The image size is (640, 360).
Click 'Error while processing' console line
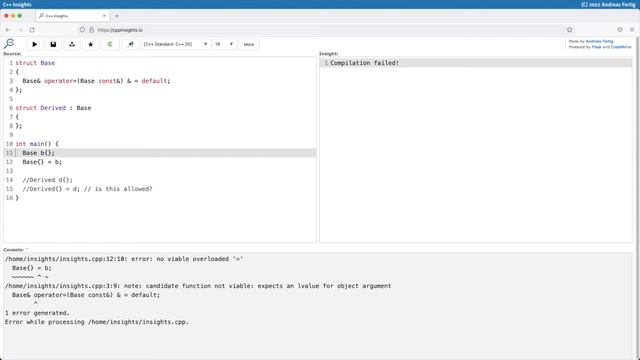tap(97, 322)
